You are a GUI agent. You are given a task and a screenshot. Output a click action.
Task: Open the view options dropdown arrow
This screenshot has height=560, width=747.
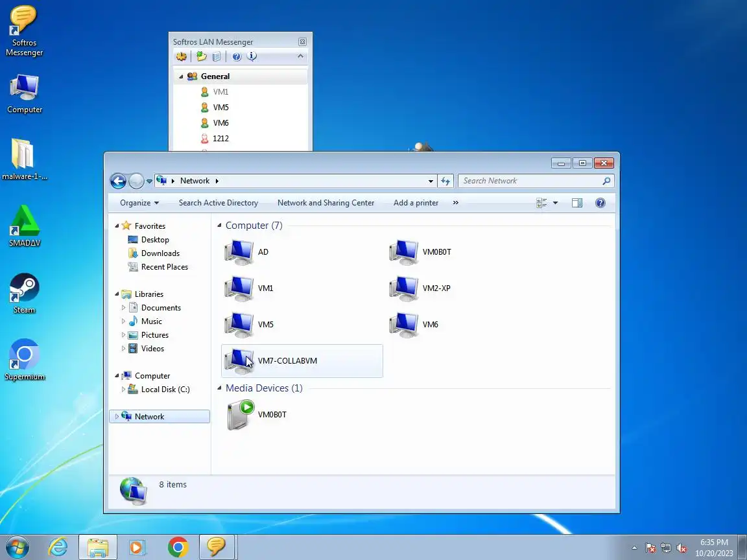tap(555, 204)
